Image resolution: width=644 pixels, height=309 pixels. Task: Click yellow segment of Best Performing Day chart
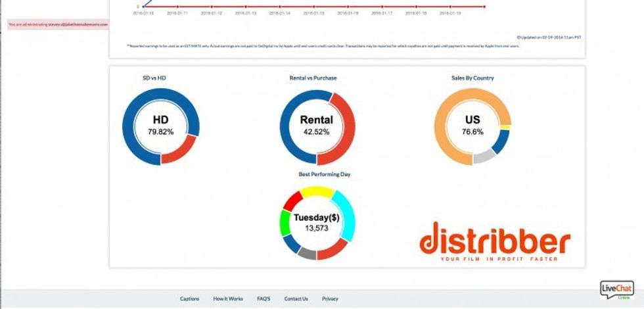click(317, 191)
